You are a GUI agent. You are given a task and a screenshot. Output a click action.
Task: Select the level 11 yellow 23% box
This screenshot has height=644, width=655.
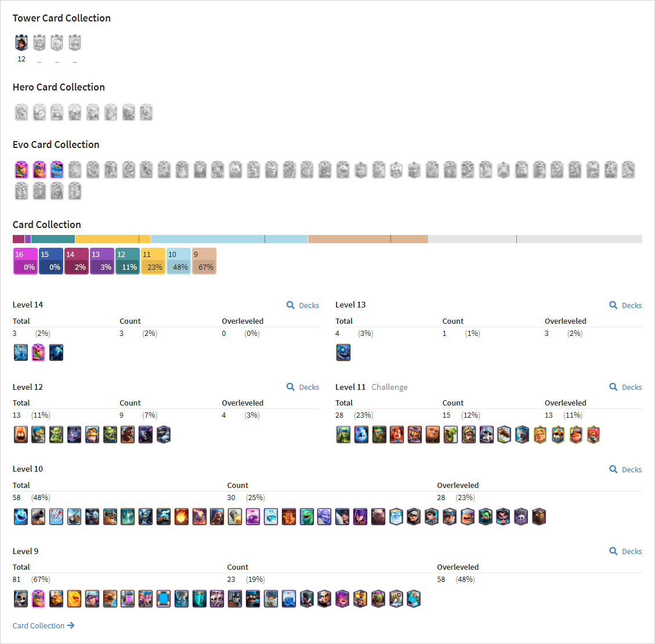[x=153, y=261]
